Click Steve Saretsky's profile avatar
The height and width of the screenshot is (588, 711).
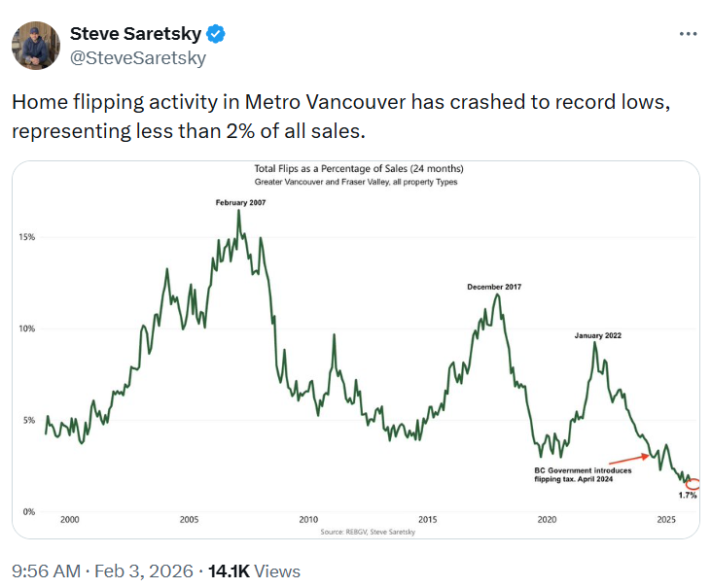pos(35,46)
